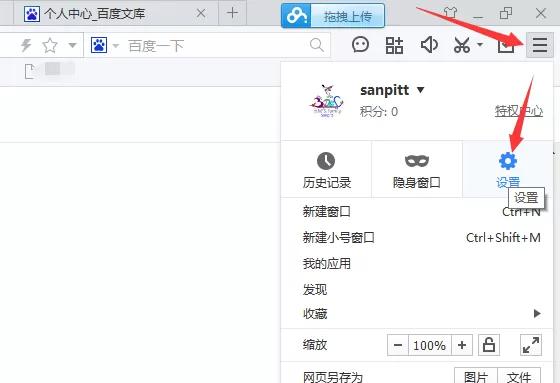Open the apps grid toolbar icon

click(x=394, y=45)
